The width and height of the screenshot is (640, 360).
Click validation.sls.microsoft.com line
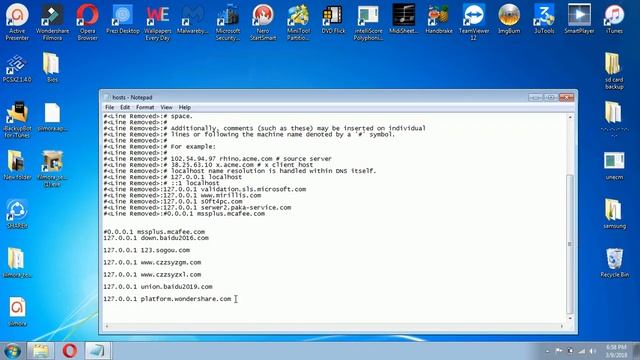[204, 189]
